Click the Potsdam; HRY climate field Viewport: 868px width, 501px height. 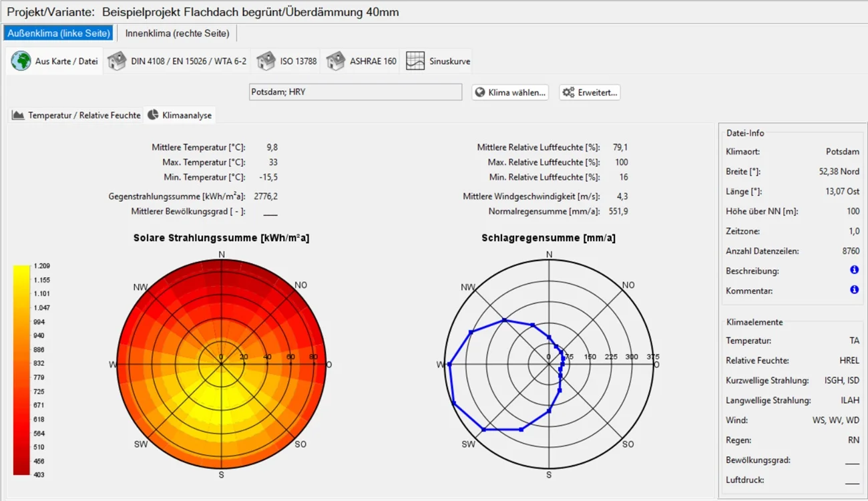point(355,92)
